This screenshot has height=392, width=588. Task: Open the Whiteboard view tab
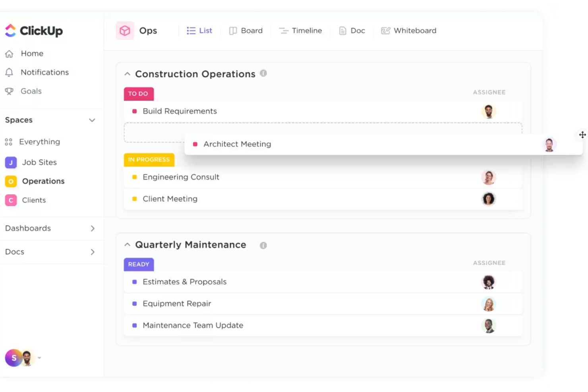(x=409, y=31)
